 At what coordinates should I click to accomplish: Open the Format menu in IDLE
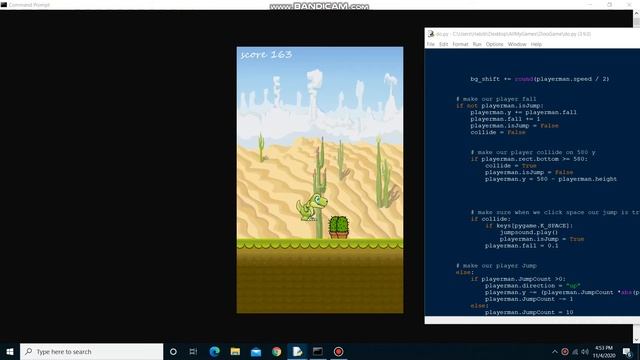460,44
